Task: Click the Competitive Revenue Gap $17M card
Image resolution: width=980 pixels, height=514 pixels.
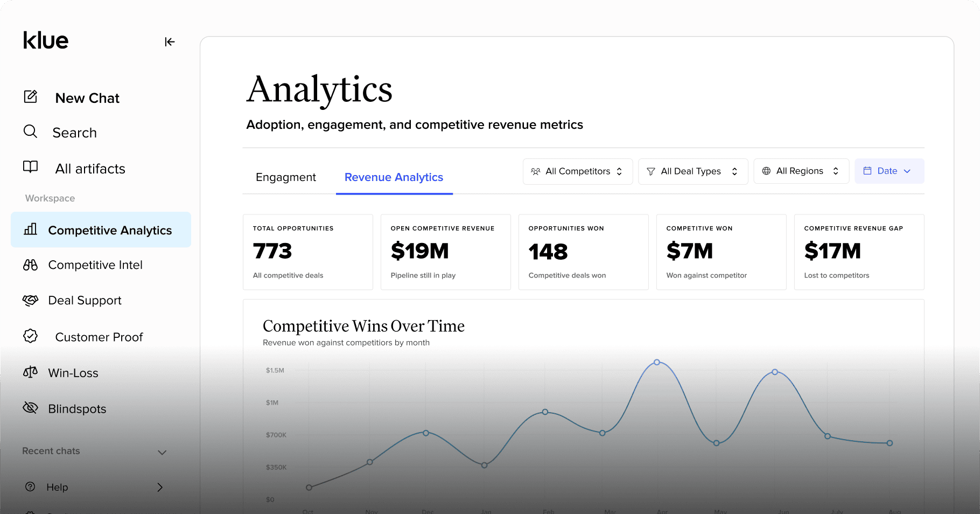Action: click(859, 252)
